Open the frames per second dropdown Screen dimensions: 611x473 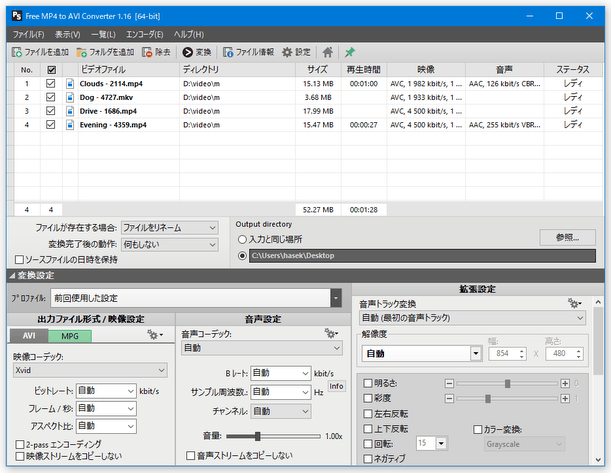[x=106, y=408]
